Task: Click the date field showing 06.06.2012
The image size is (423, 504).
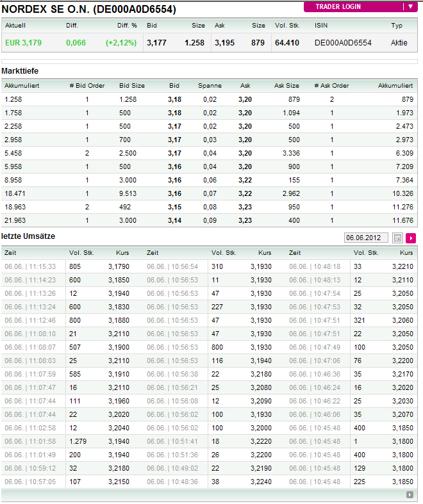Action: (x=367, y=238)
